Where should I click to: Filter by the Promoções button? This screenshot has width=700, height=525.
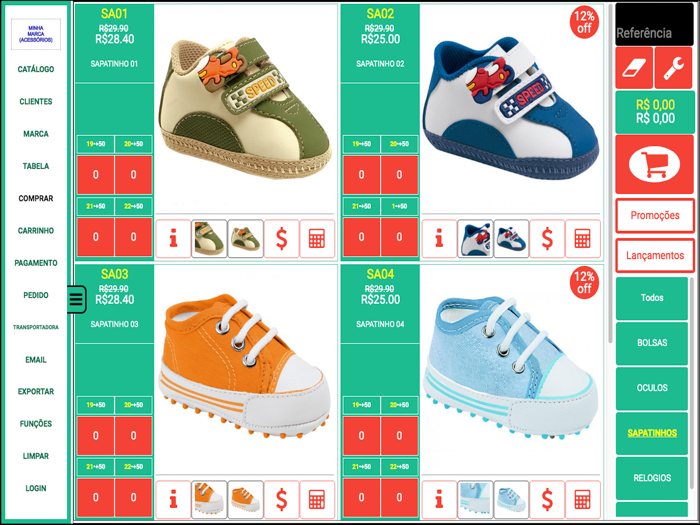(655, 216)
